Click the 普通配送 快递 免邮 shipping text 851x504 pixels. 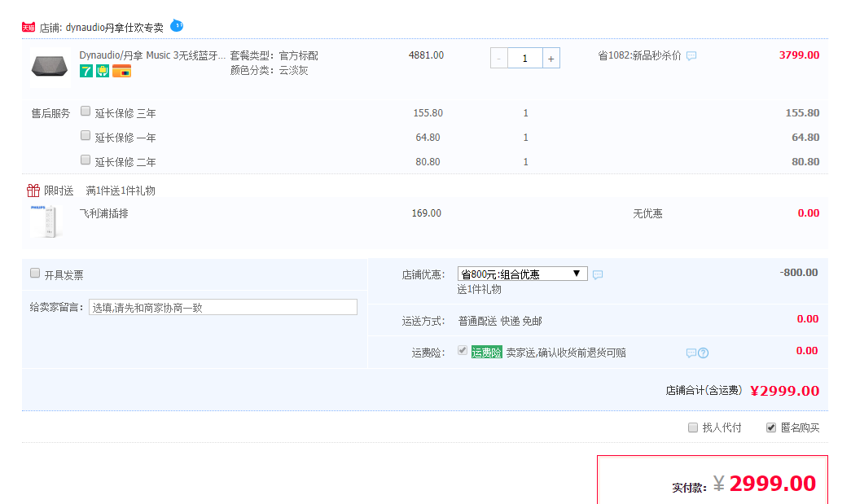(500, 322)
